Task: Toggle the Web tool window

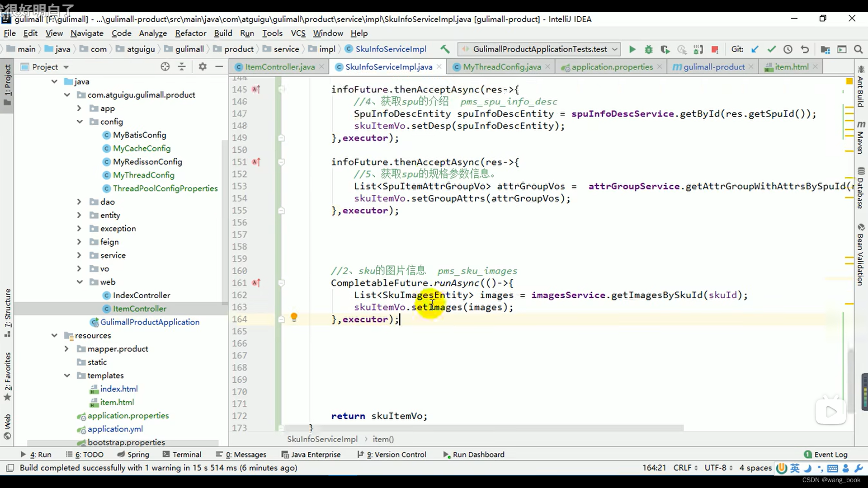Action: (7, 427)
